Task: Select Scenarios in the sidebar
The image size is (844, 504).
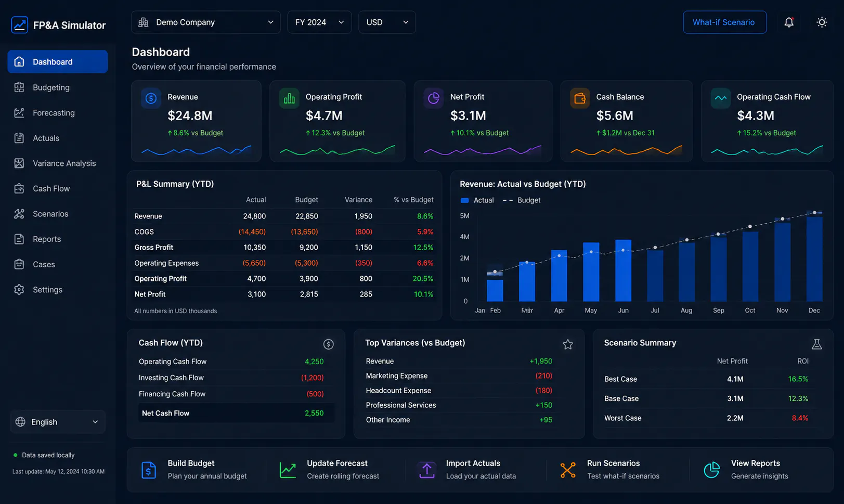Action: (58, 214)
